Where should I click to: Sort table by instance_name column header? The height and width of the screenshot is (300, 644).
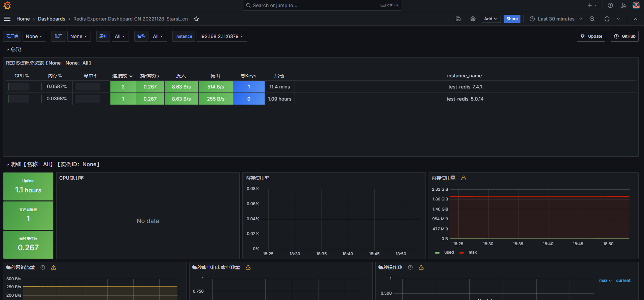coord(464,76)
